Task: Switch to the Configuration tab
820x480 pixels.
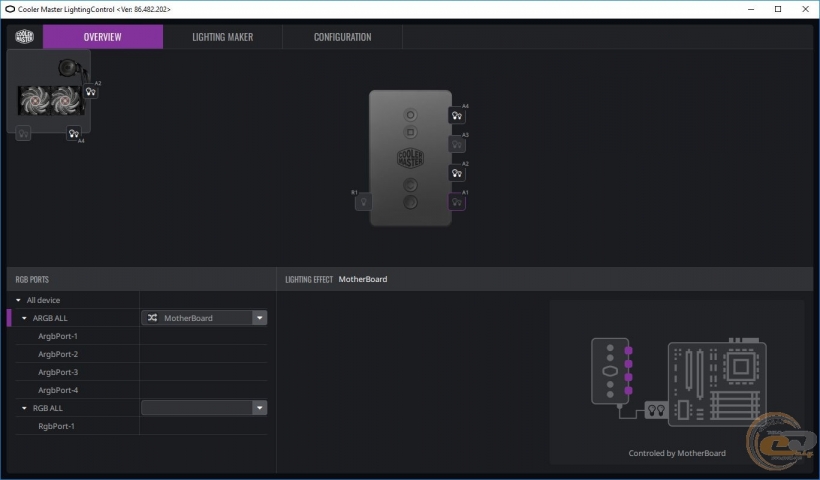Action: click(x=342, y=37)
